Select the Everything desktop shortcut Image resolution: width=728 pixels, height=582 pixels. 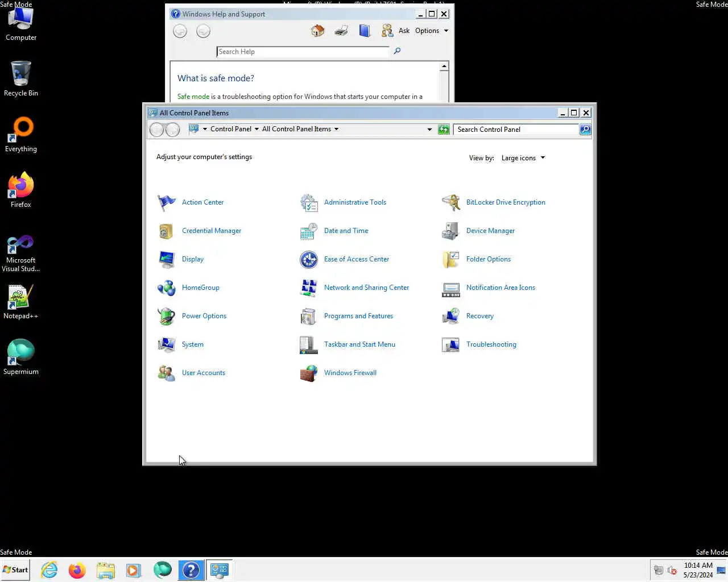pos(21,135)
